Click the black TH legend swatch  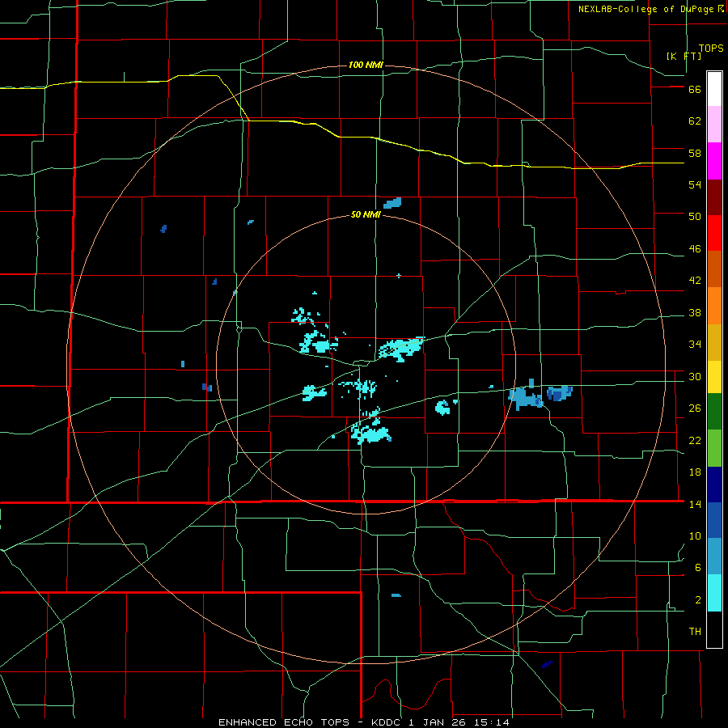(x=714, y=629)
